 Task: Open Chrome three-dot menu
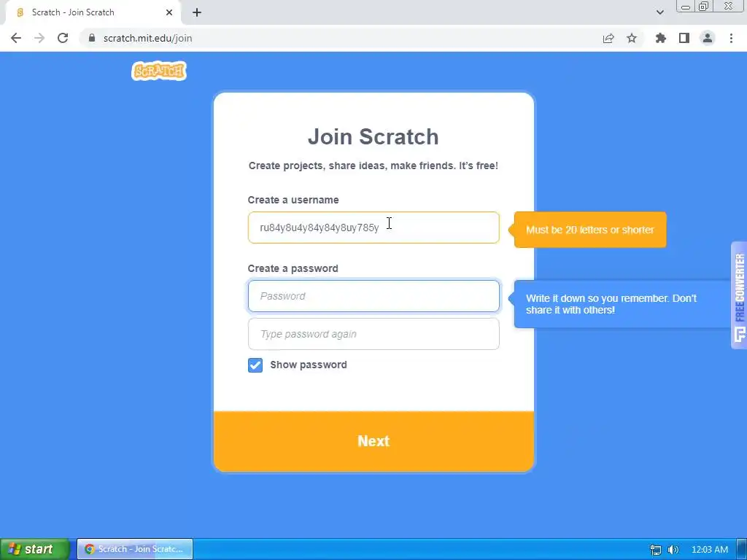pos(731,38)
